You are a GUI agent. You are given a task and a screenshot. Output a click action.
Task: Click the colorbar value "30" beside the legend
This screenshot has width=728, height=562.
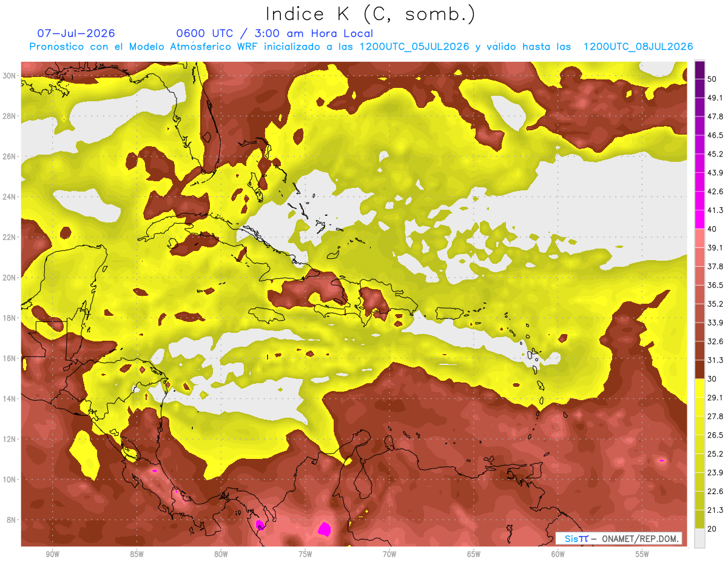tap(712, 379)
